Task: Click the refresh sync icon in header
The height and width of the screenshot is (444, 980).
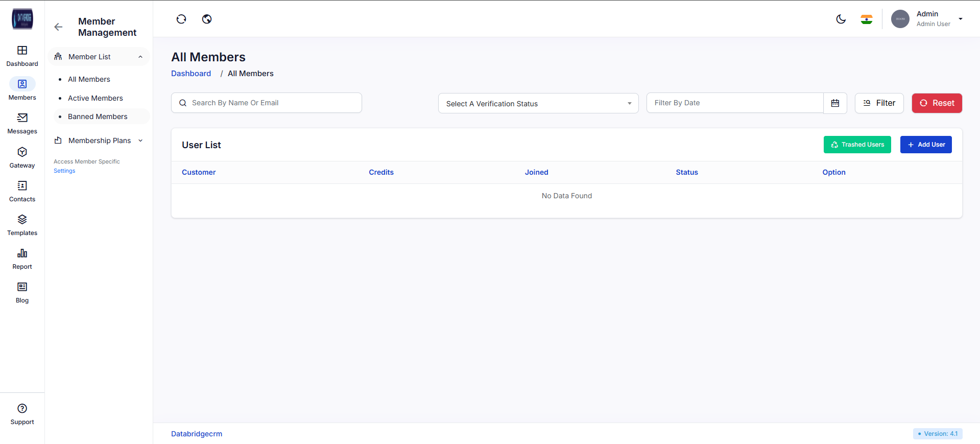Action: [181, 19]
